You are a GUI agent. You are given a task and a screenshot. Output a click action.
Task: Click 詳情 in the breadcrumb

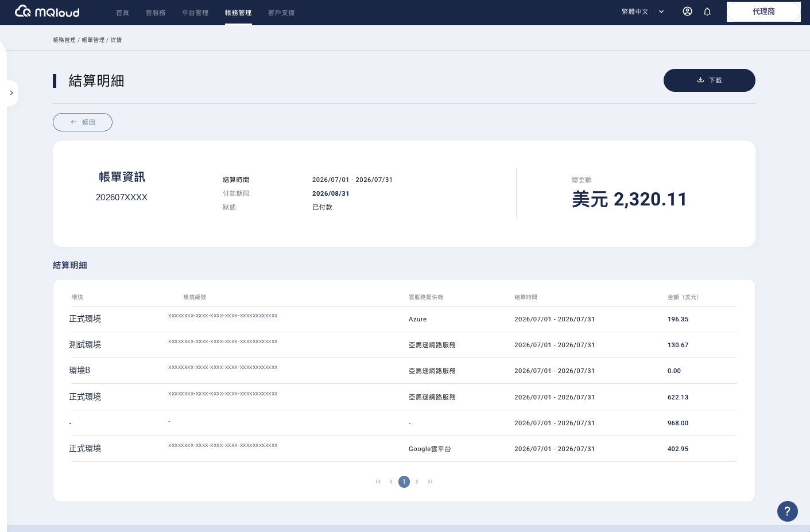click(116, 40)
